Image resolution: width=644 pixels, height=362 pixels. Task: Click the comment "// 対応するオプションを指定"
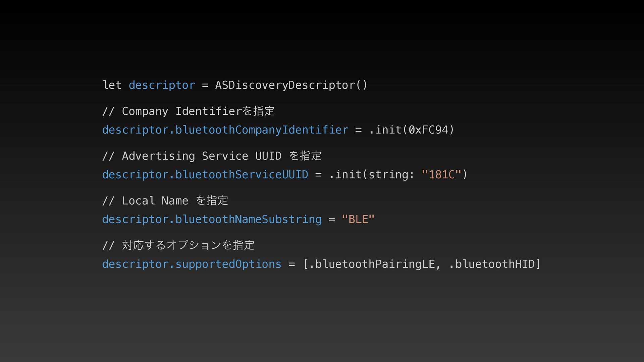178,245
